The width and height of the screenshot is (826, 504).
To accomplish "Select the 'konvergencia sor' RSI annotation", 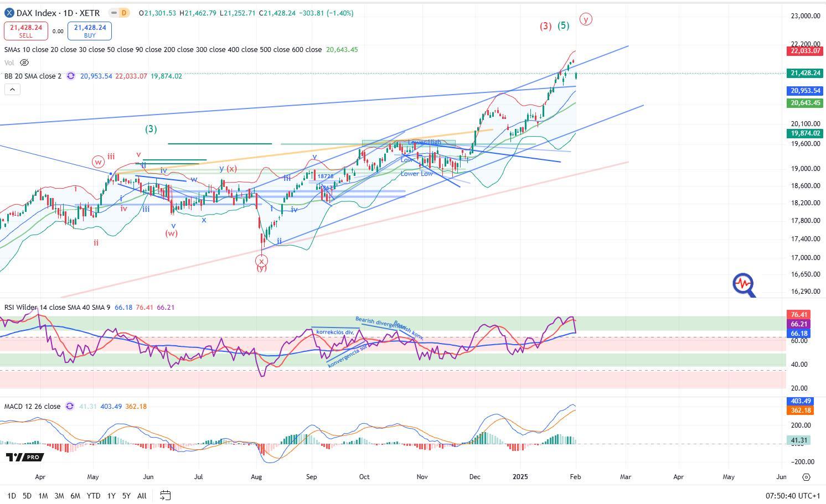I will pos(347,357).
